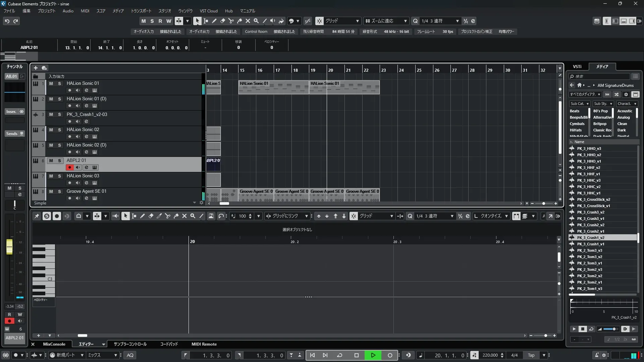Select PK_3_Crash3_v2 in media list
This screenshot has height=362, width=644.
(x=590, y=212)
